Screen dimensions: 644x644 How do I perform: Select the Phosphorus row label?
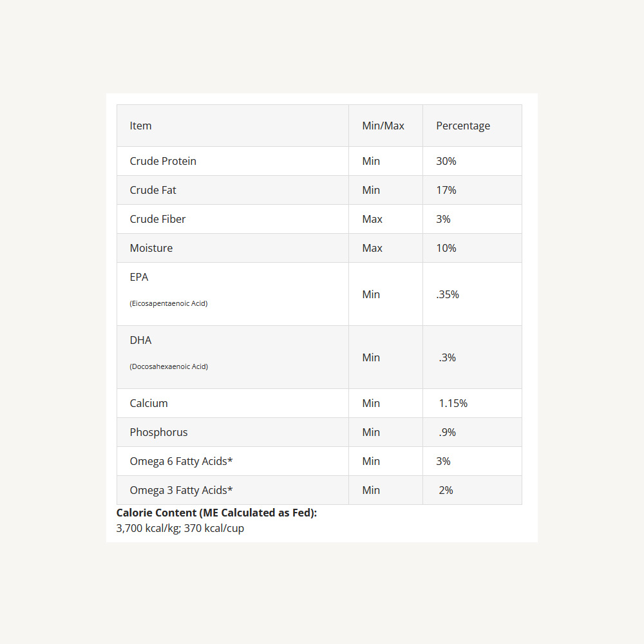159,432
